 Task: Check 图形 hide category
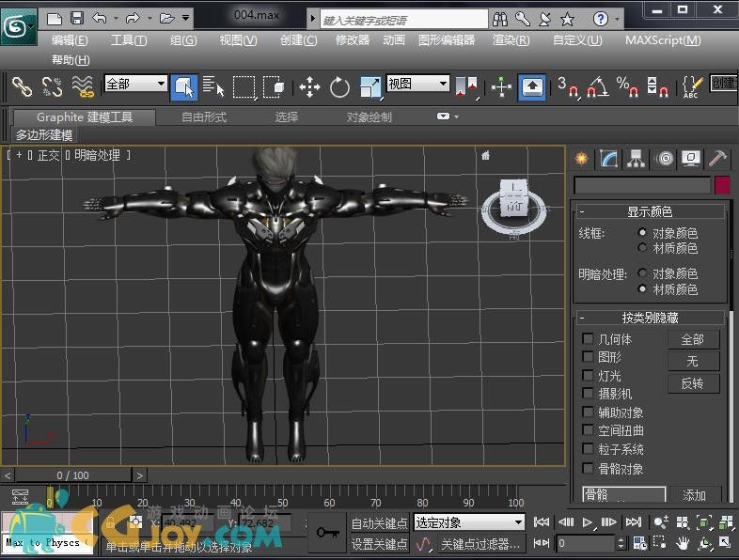pyautogui.click(x=588, y=356)
